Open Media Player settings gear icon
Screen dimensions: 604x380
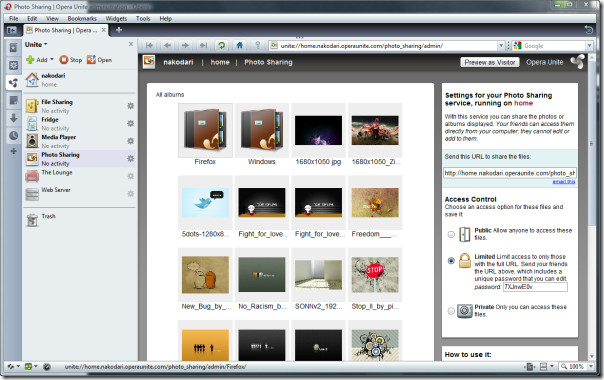pyautogui.click(x=131, y=141)
